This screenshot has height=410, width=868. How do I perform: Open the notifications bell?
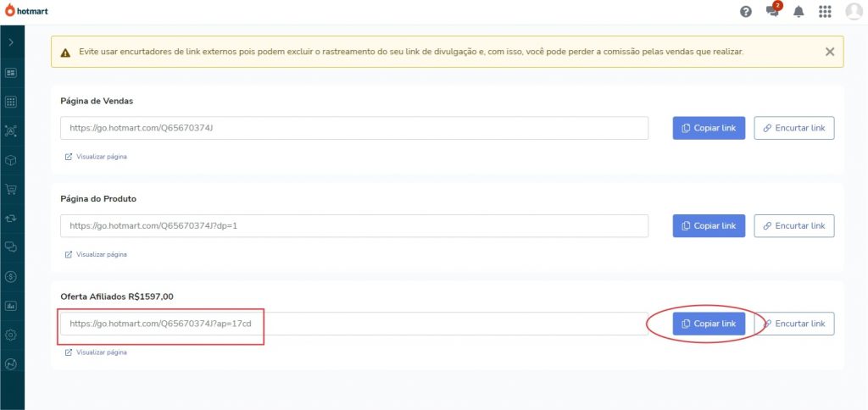pos(798,12)
